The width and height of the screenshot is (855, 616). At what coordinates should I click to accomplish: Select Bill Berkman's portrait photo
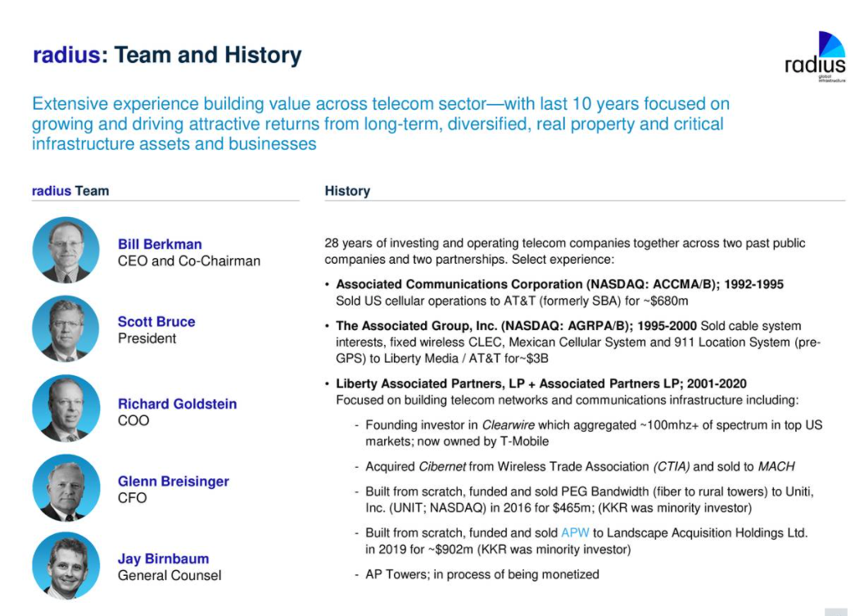66,250
